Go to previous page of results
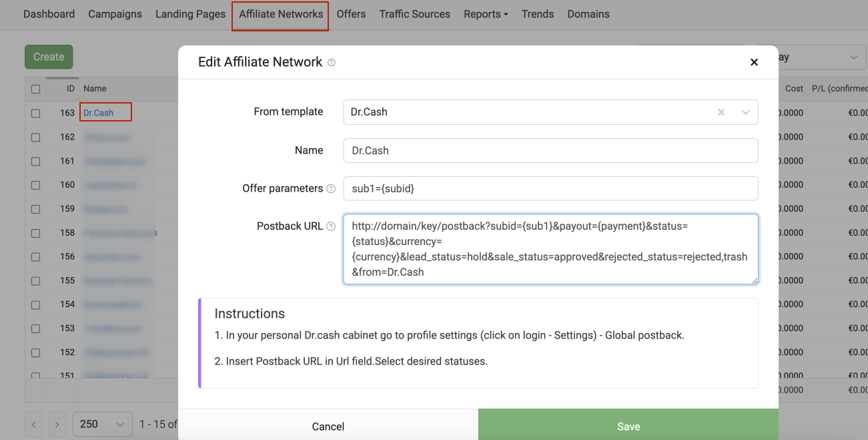The image size is (868, 440). [x=34, y=424]
